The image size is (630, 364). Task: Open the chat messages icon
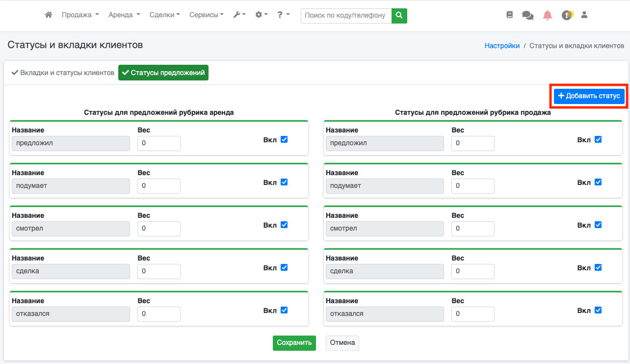(x=528, y=15)
